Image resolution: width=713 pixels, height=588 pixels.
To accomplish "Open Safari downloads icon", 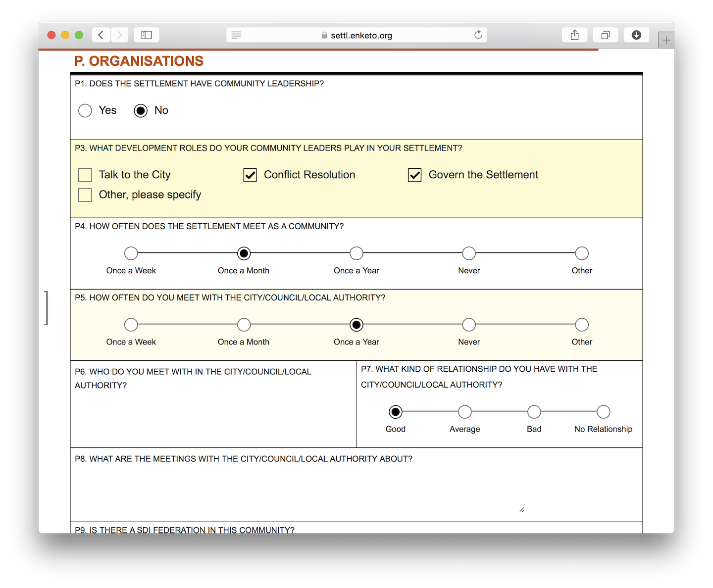I will 636,35.
